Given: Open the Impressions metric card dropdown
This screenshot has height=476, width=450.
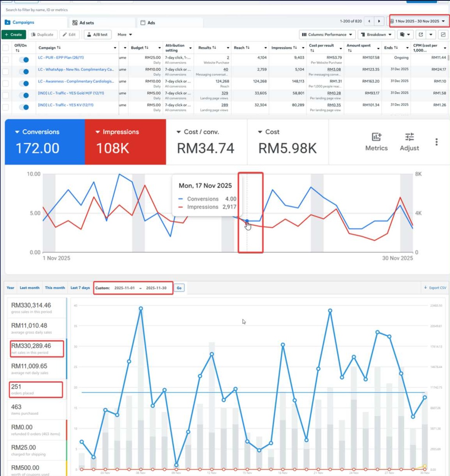Looking at the screenshot, I should (x=98, y=132).
